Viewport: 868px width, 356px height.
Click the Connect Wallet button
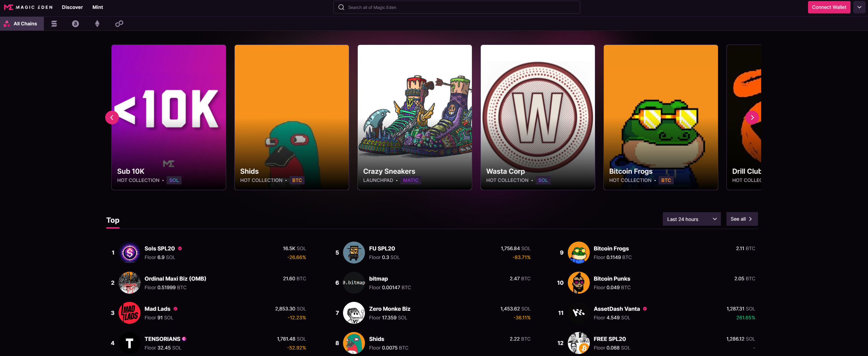point(829,7)
